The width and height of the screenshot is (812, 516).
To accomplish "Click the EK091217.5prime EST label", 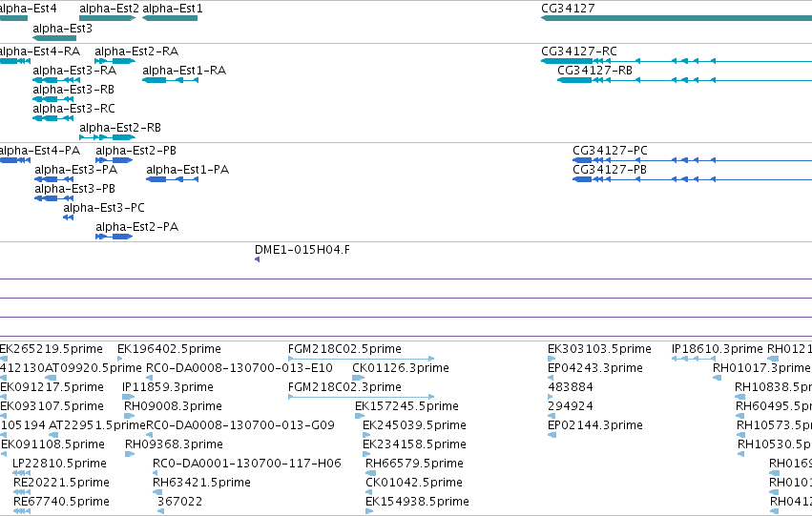I will (52, 387).
